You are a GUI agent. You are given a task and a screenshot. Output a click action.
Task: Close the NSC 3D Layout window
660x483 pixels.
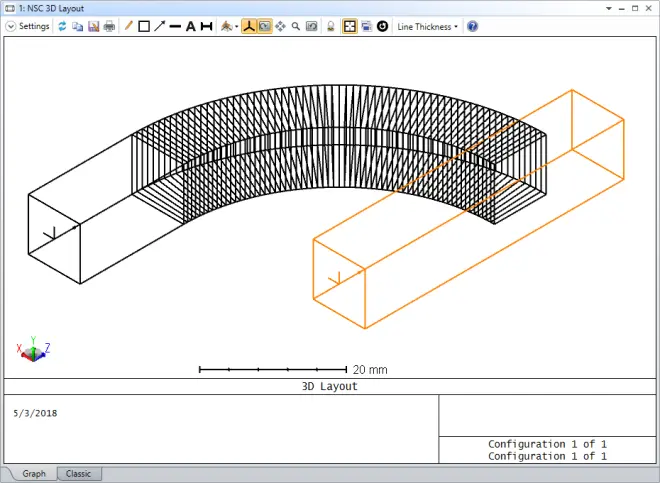649,8
